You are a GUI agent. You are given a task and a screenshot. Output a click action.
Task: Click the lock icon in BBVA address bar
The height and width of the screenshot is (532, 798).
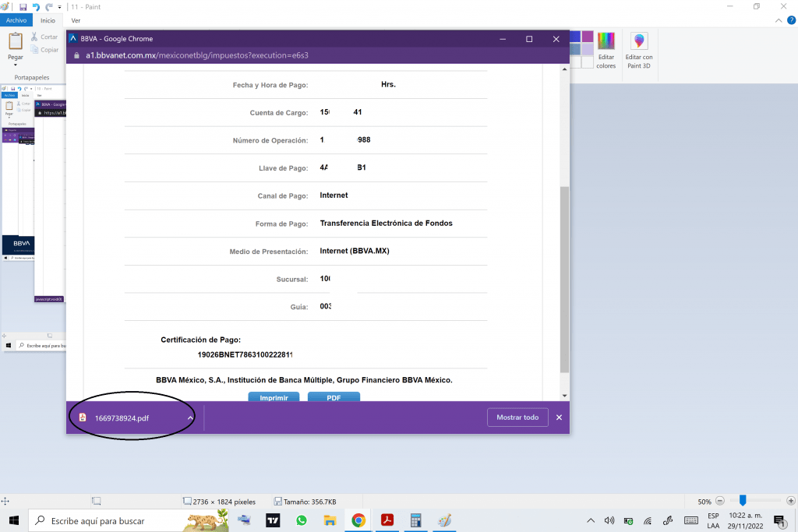point(77,55)
